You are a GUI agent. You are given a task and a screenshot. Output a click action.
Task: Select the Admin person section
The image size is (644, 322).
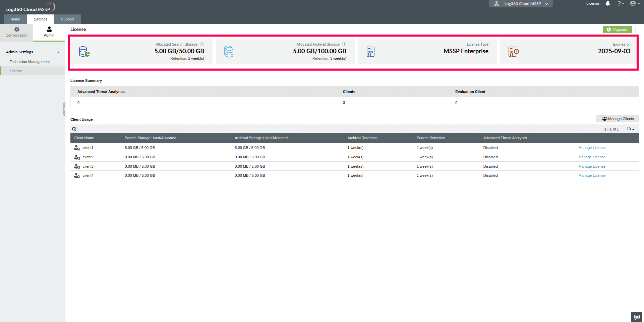pos(49,32)
